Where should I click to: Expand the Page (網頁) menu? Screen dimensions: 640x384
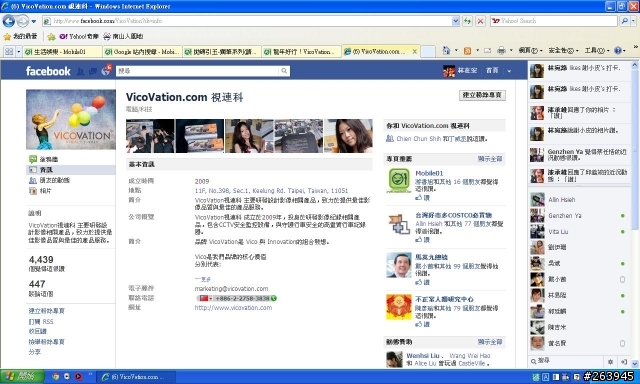(x=530, y=51)
